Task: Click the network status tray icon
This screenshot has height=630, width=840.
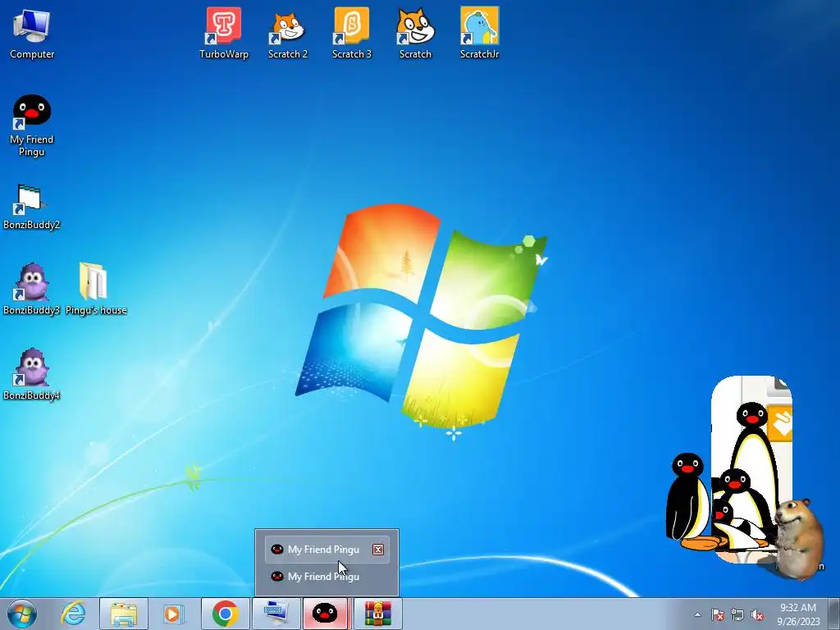Action: tap(737, 615)
